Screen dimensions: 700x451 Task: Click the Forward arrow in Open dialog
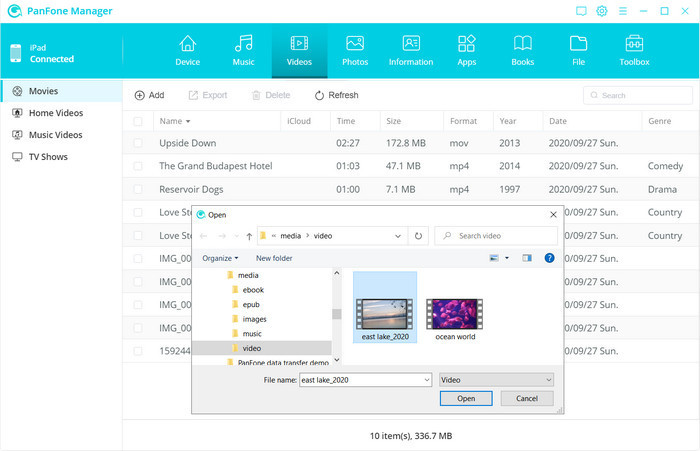tap(221, 236)
